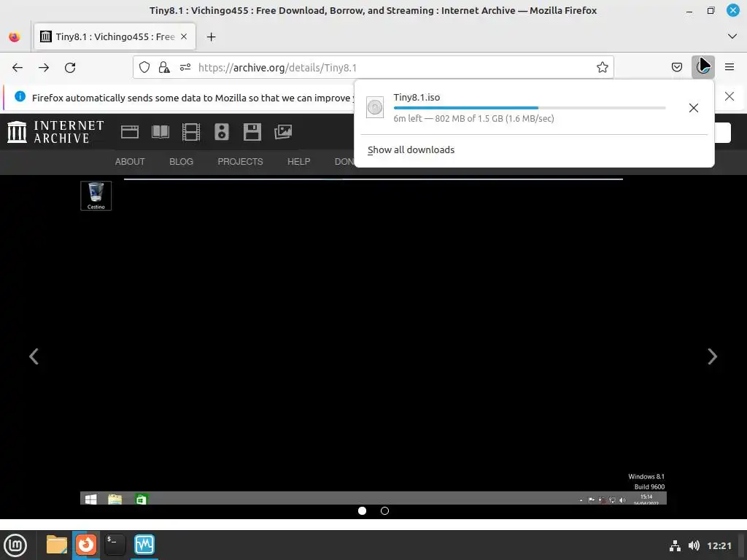Dismiss the Mozilla data notification bar
Screen dimensions: 747x560
(729, 97)
